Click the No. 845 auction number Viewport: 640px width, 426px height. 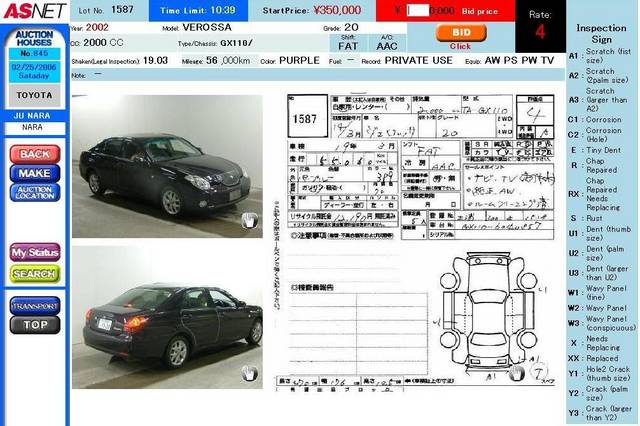(34, 53)
